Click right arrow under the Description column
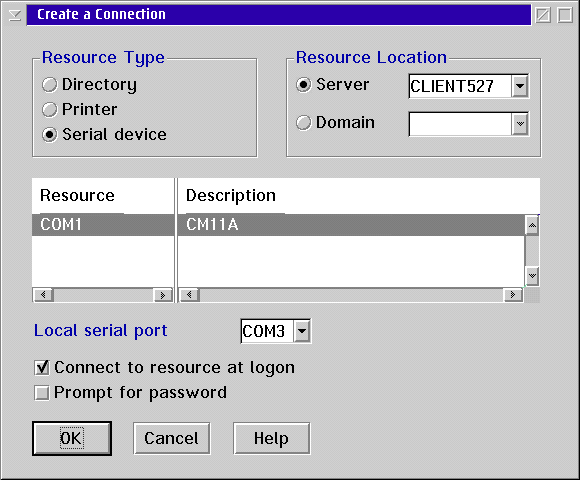 coord(513,295)
